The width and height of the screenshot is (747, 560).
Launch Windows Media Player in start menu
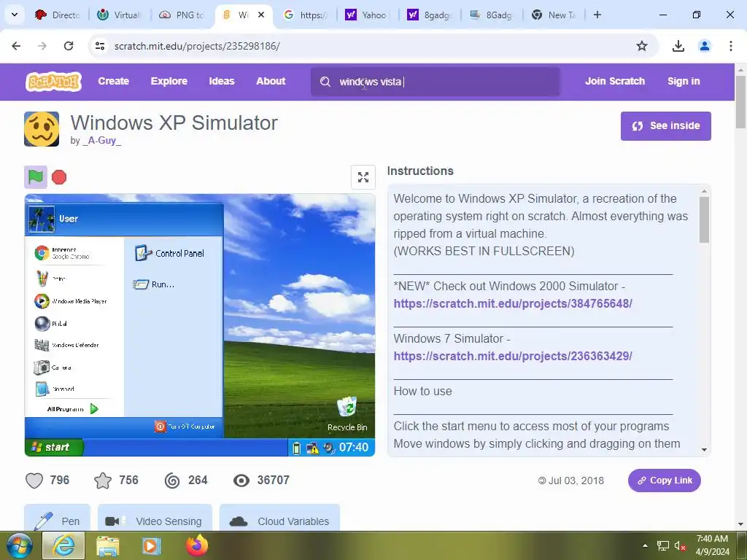click(x=71, y=301)
